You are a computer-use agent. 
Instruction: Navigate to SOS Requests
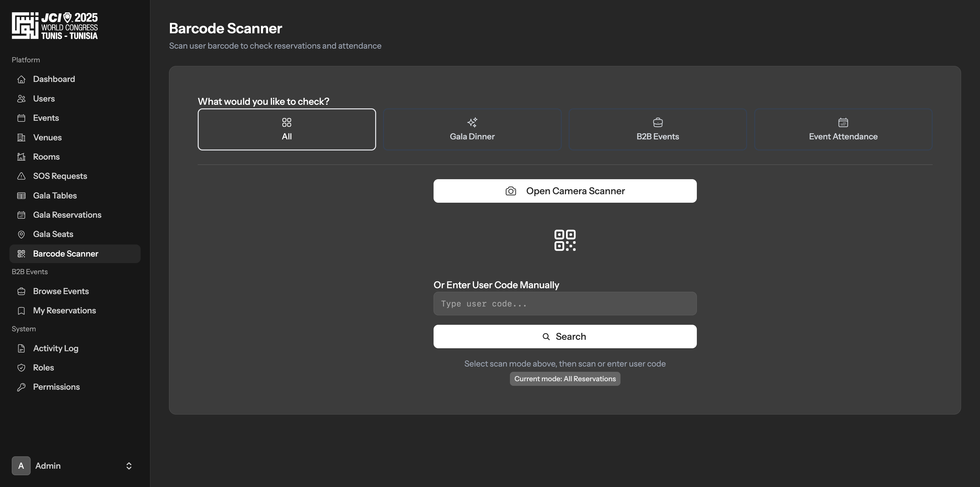[x=75, y=176]
